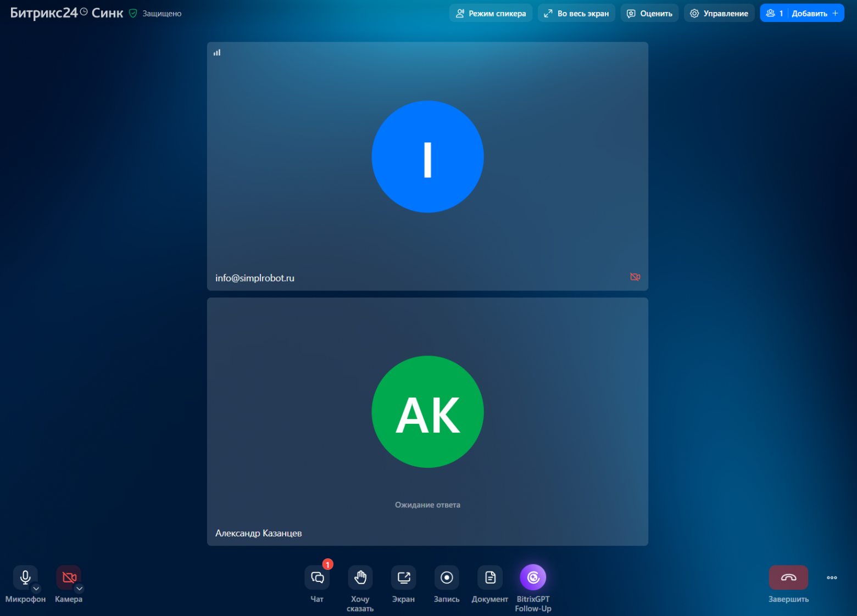Click the signal strength indicator icon
This screenshot has height=616, width=857.
point(217,53)
